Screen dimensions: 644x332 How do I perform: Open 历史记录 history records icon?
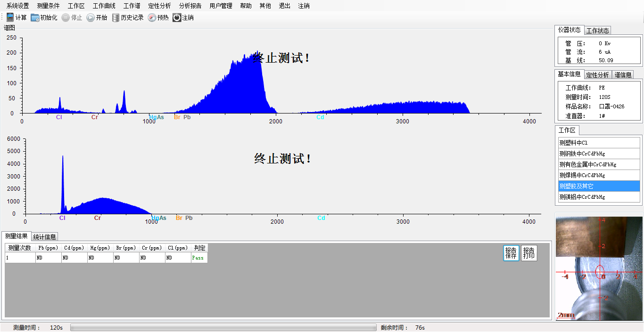116,17
